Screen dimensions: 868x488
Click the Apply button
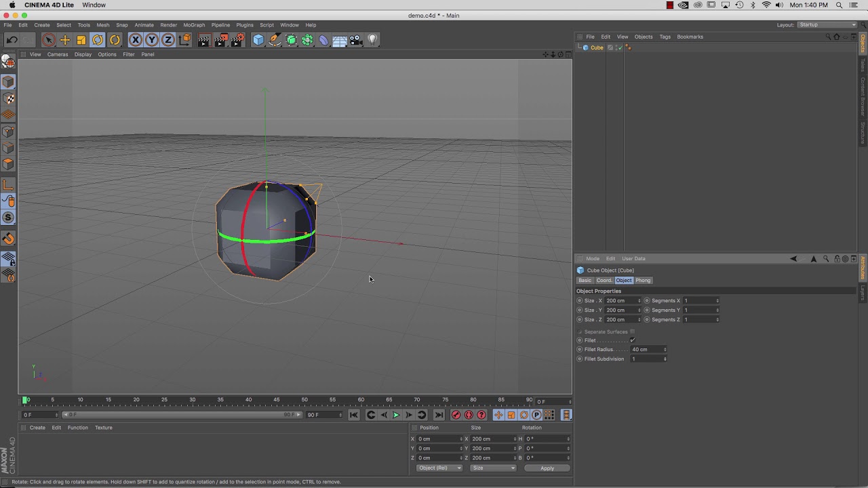547,468
